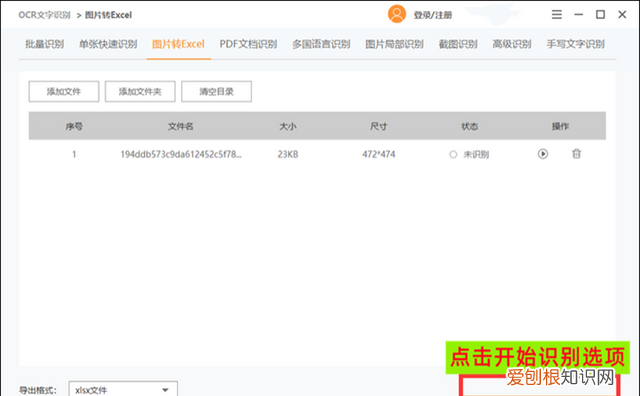Screen dimensions: 640x396
Task: Open the hamburger menu icon
Action: [557, 15]
